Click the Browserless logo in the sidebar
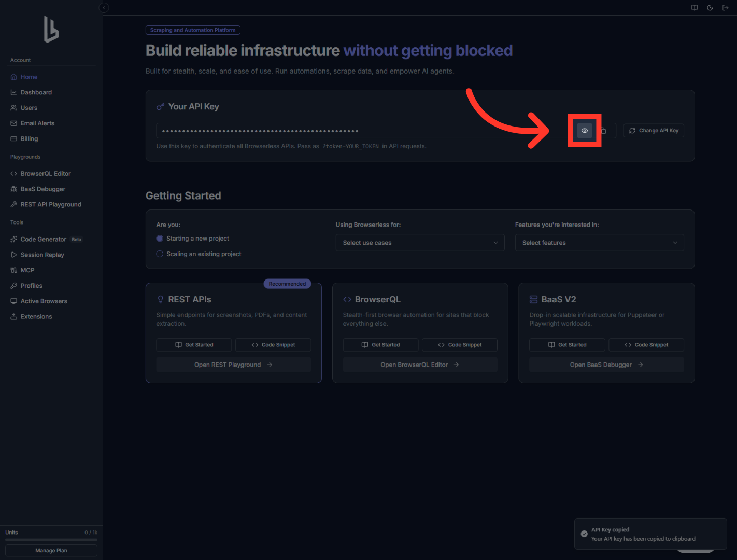737x560 pixels. coord(51,29)
